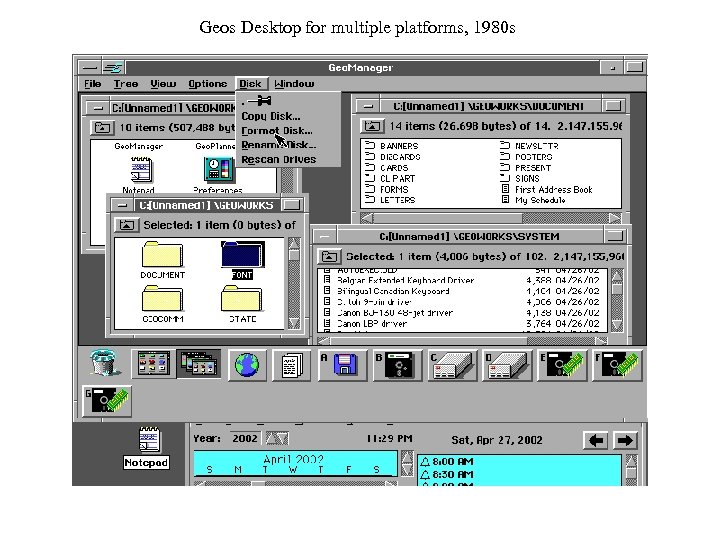Click the Year stepper arrows
This screenshot has height=540, width=720.
tap(277, 439)
